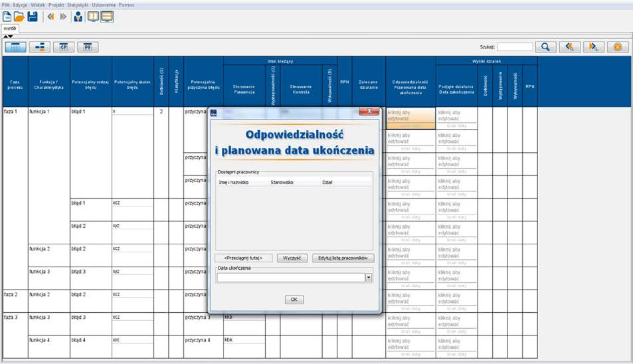Open the Projekt menu
Viewport: 633px width, 364px height.
coord(56,5)
